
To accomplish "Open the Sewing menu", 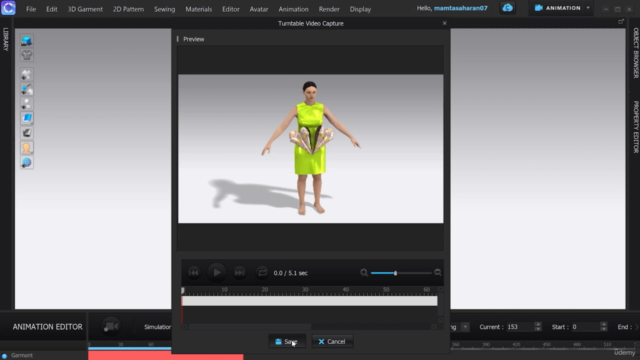I will [x=164, y=9].
